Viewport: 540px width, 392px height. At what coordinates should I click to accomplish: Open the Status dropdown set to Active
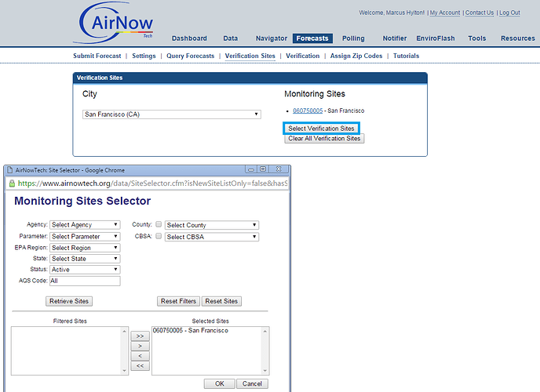85,270
